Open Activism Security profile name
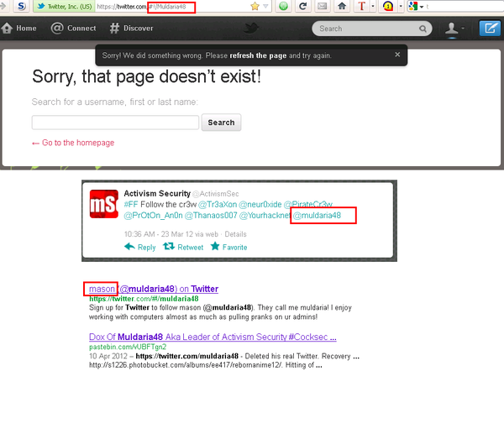The height and width of the screenshot is (439, 504). click(157, 194)
